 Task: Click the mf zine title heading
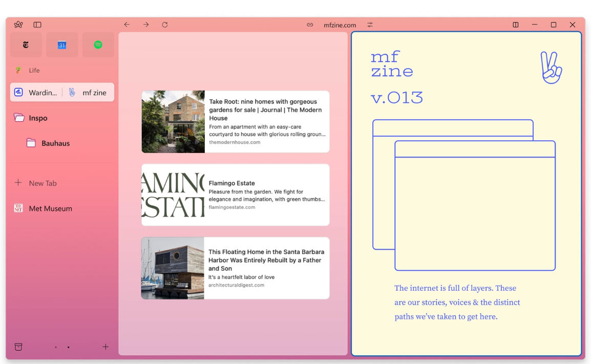click(x=392, y=64)
